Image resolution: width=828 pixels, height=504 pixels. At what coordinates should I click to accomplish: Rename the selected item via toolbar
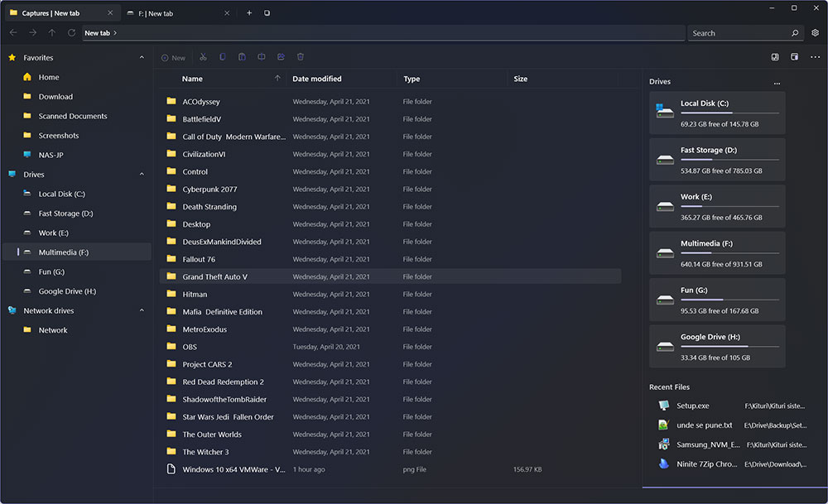click(x=262, y=57)
